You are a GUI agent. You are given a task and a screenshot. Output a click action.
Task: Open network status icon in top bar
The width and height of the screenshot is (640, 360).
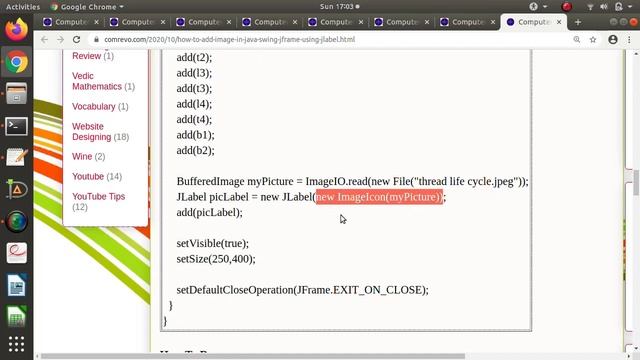point(590,7)
